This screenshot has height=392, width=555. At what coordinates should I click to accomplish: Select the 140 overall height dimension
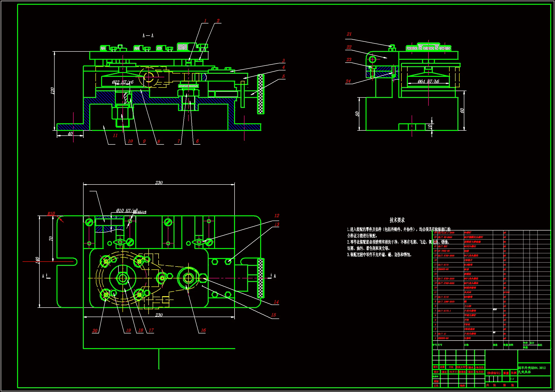(x=38, y=260)
